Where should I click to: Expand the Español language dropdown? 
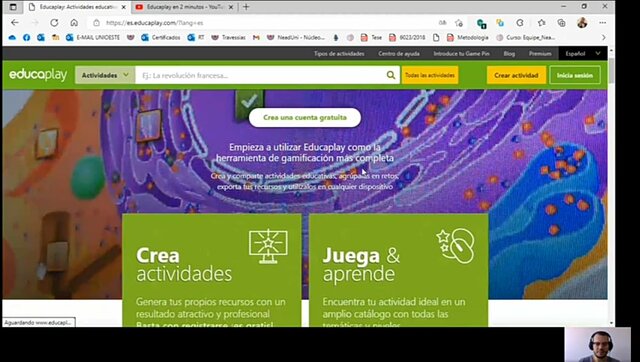[x=582, y=53]
